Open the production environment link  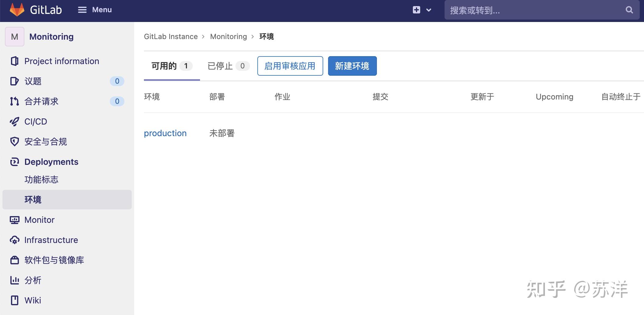pyautogui.click(x=165, y=133)
